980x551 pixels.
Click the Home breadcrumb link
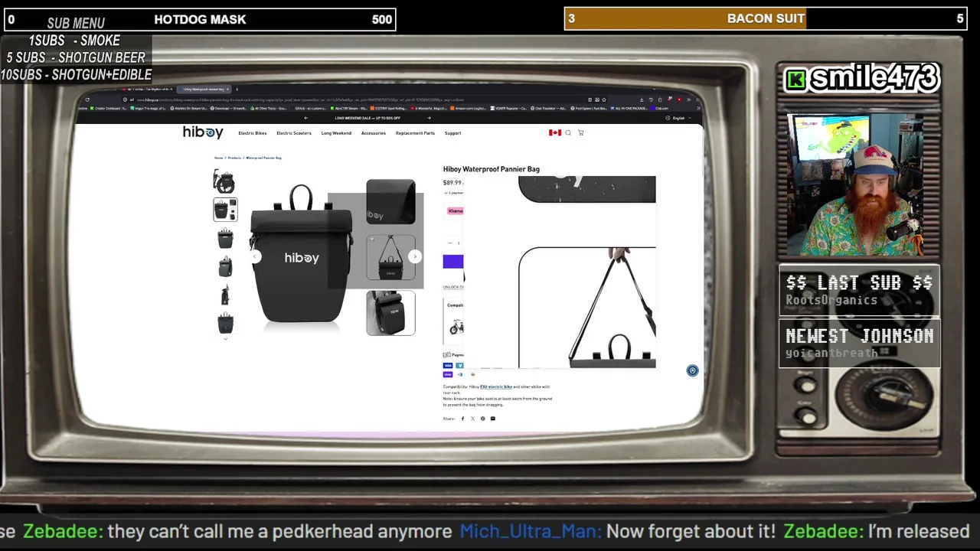(219, 158)
